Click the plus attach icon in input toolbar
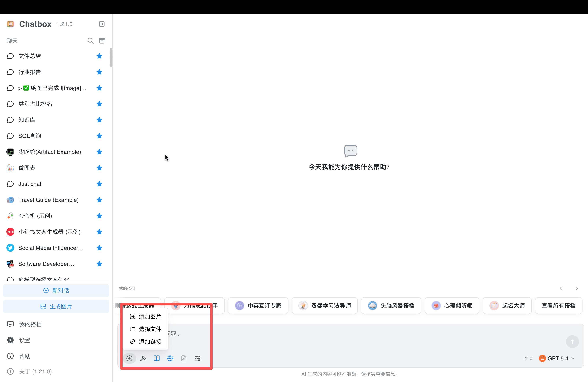588x382 pixels. click(129, 358)
